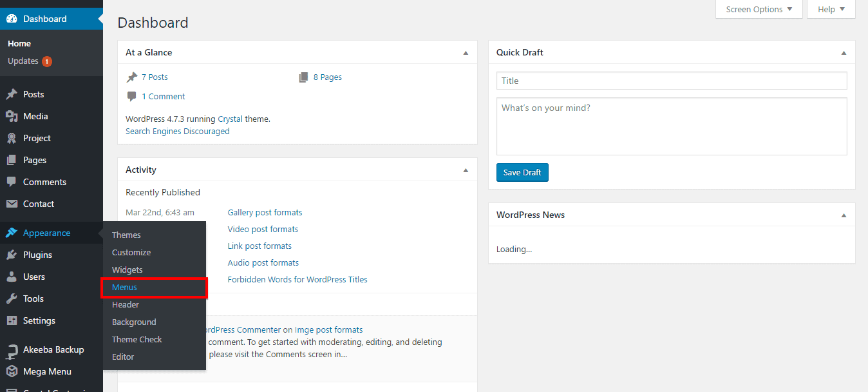
Task: Click the Comments bubble icon in sidebar
Action: point(12,182)
